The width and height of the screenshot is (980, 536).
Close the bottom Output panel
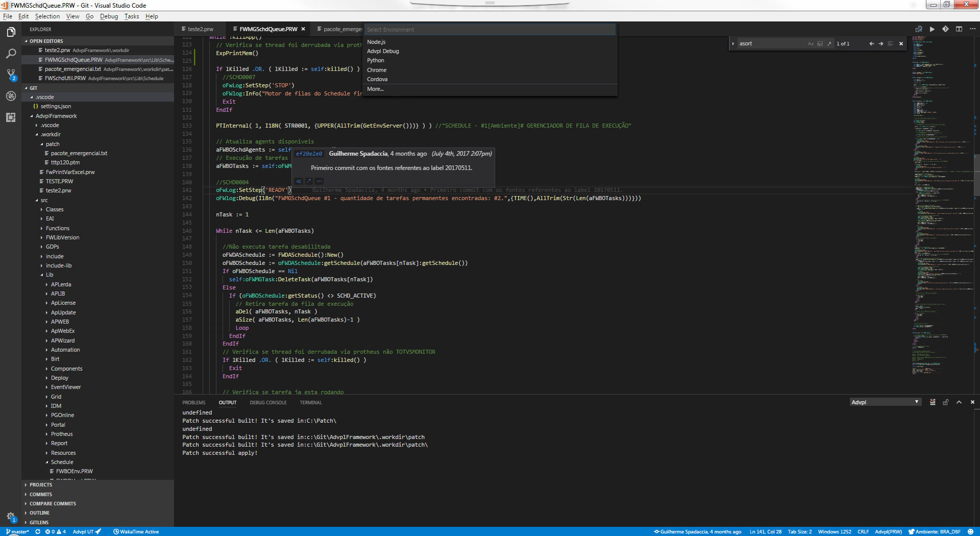pos(972,402)
